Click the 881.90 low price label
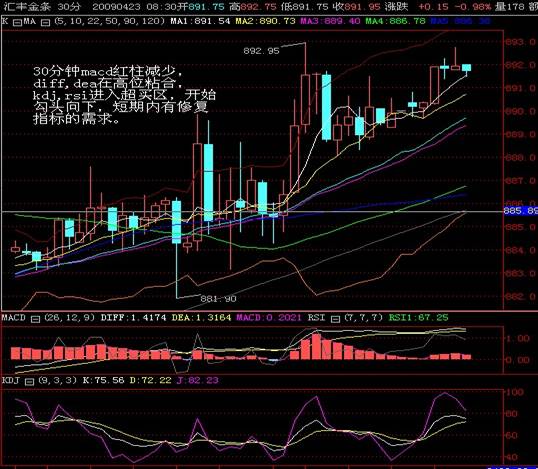The height and width of the screenshot is (469, 538). tap(218, 299)
